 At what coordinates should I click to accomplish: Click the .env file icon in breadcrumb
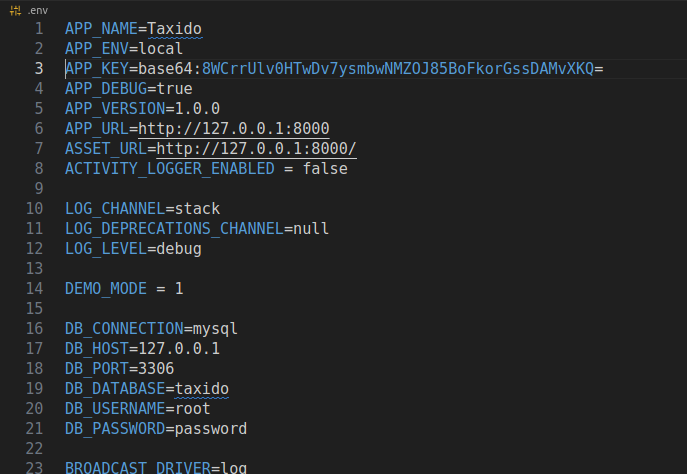click(x=15, y=8)
